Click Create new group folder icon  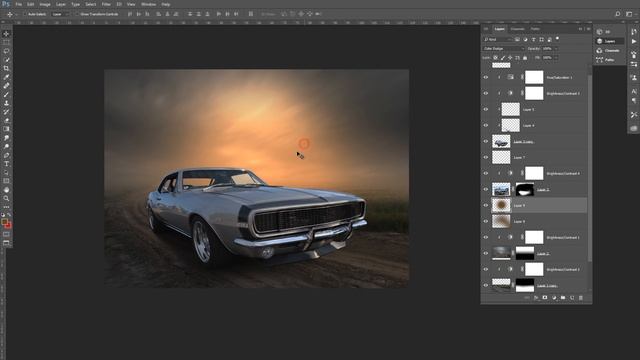pyautogui.click(x=563, y=298)
